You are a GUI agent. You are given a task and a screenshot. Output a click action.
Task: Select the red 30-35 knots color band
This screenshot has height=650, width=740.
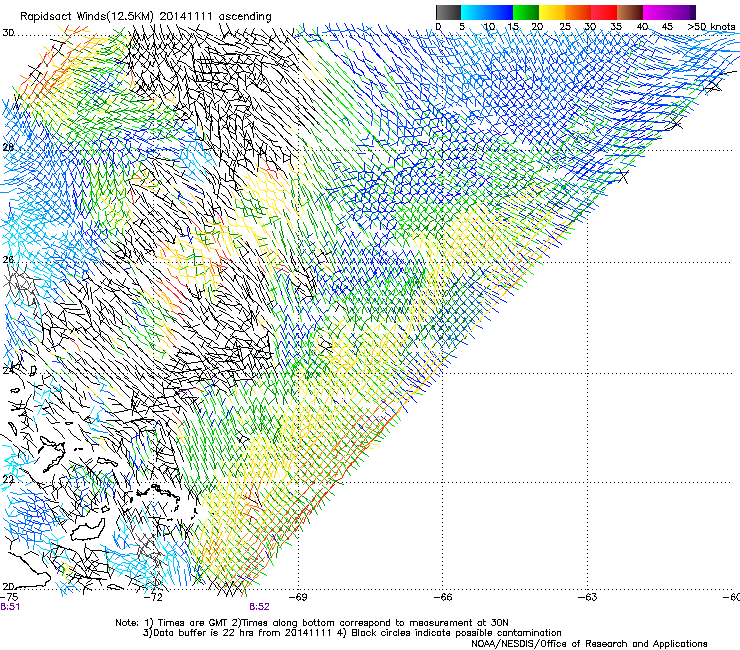[x=604, y=12]
